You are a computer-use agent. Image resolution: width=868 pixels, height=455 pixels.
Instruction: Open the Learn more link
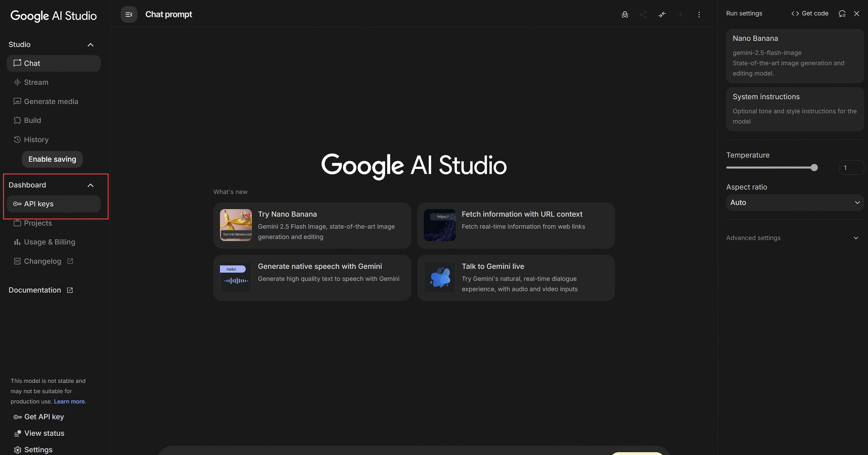(x=69, y=401)
